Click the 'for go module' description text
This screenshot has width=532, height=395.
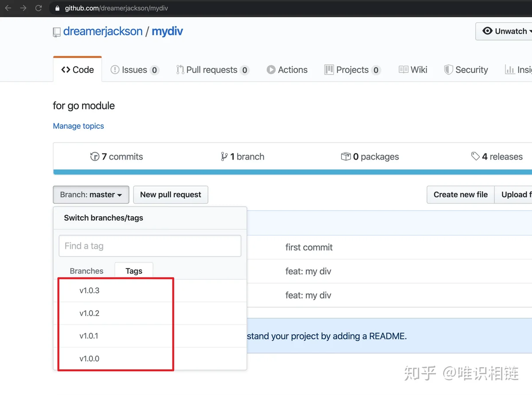point(84,106)
